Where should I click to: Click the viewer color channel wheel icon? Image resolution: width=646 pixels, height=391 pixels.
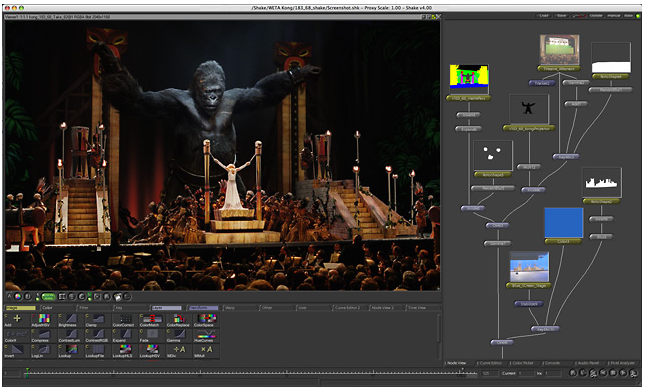pos(18,296)
